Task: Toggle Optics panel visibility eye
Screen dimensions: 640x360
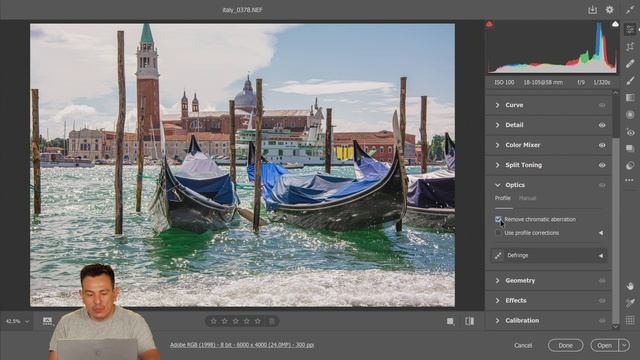Action: (602, 185)
